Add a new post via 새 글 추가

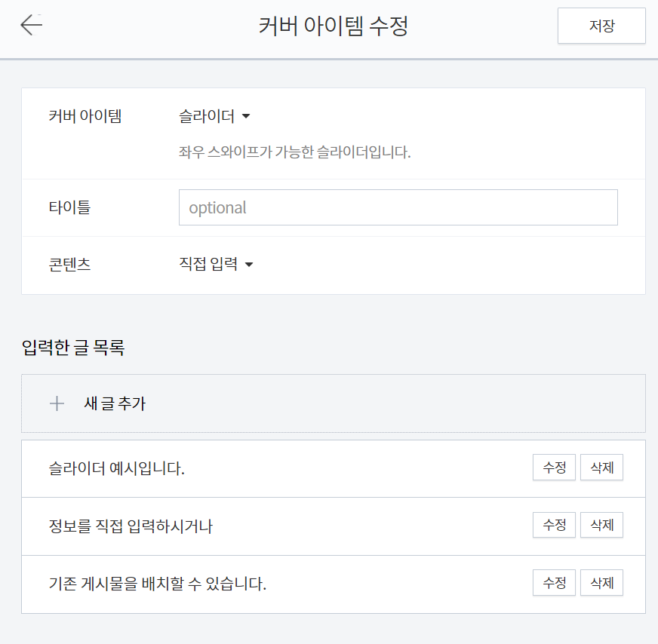coord(334,403)
